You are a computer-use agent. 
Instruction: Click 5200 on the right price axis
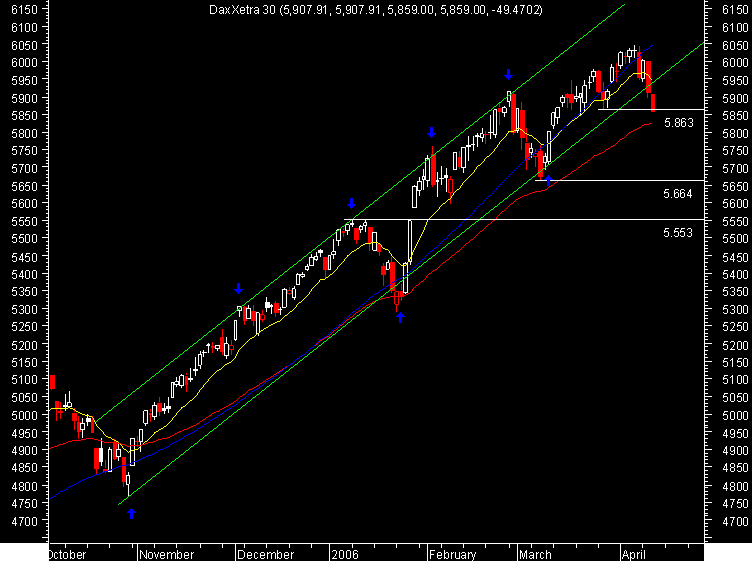coord(735,345)
